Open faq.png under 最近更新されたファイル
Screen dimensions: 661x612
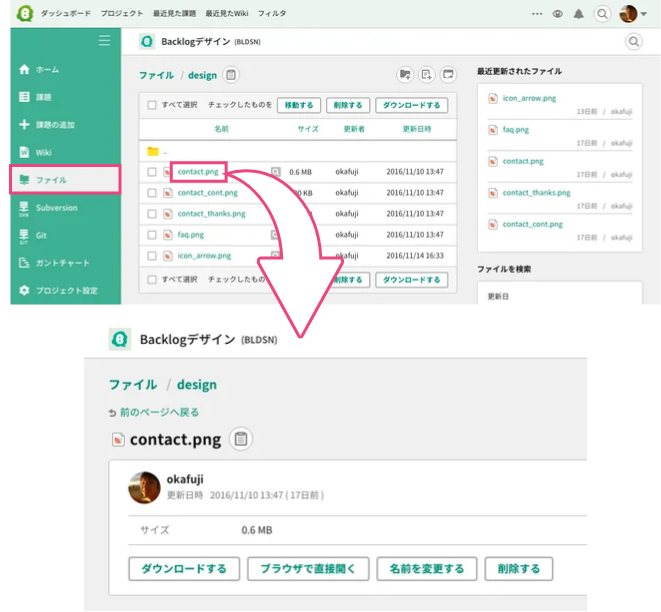click(x=516, y=130)
